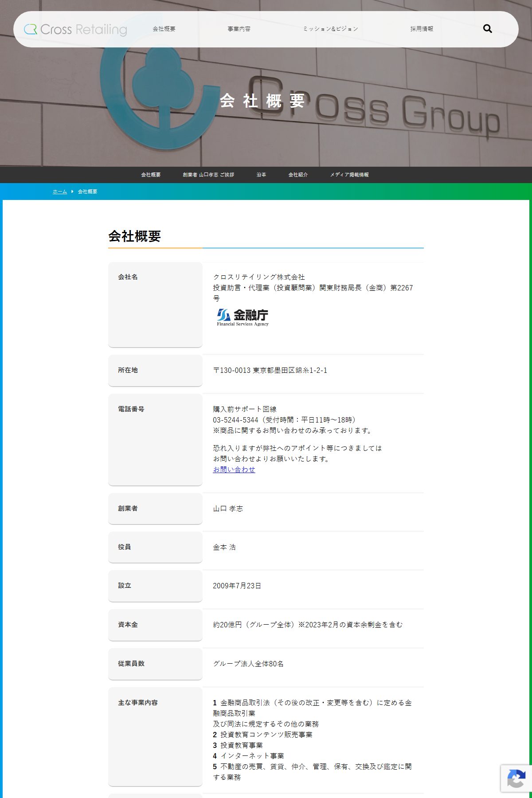Click the founding date 2009年7月23日

tap(237, 586)
